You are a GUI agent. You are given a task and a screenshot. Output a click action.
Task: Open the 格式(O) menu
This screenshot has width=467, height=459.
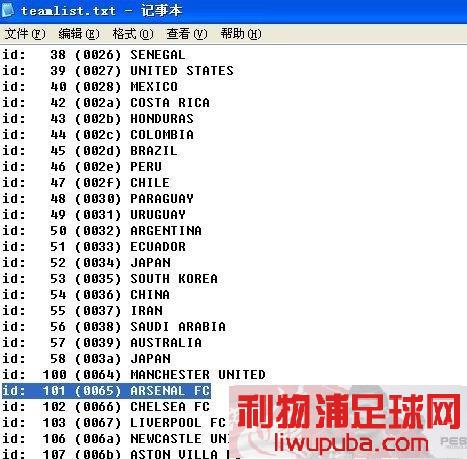[133, 34]
